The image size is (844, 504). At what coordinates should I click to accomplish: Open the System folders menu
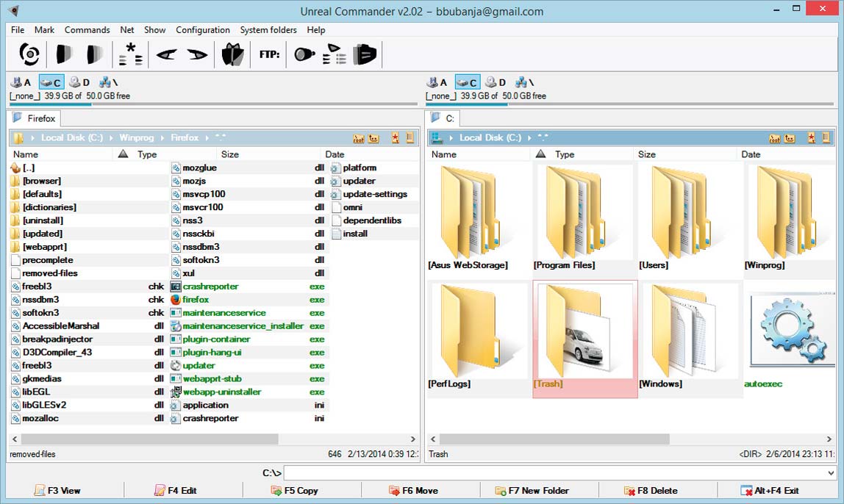[268, 30]
